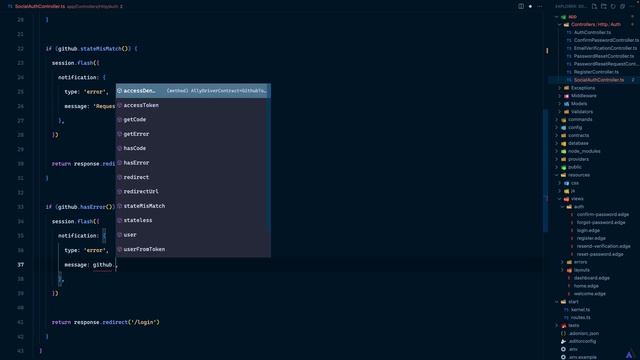Collapse the start folder
Screen dimensions: 640x360
[x=556, y=302]
